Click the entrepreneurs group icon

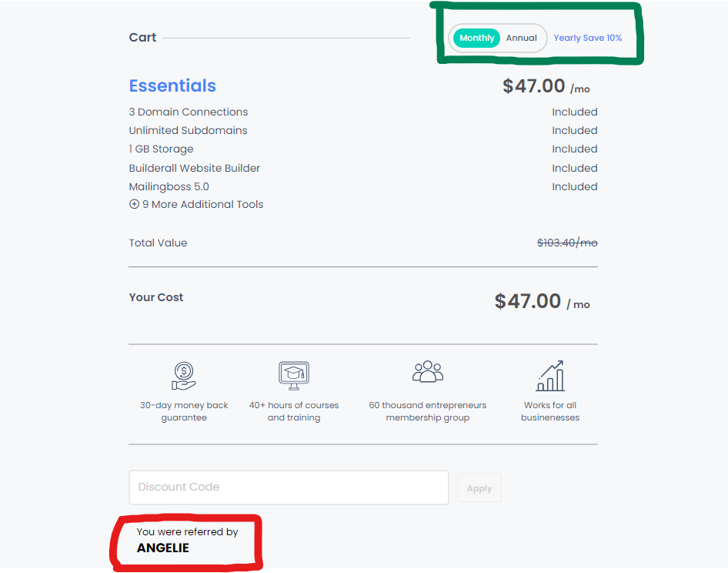click(x=428, y=373)
